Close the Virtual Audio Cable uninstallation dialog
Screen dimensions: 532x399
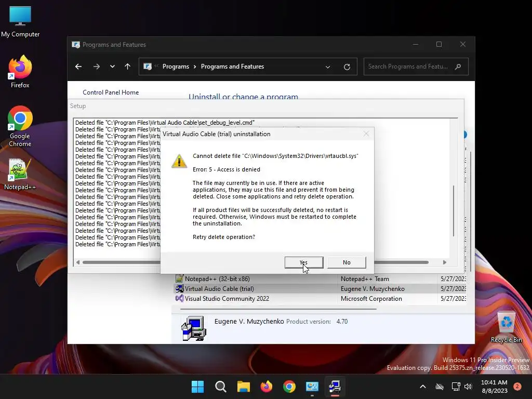[366, 134]
